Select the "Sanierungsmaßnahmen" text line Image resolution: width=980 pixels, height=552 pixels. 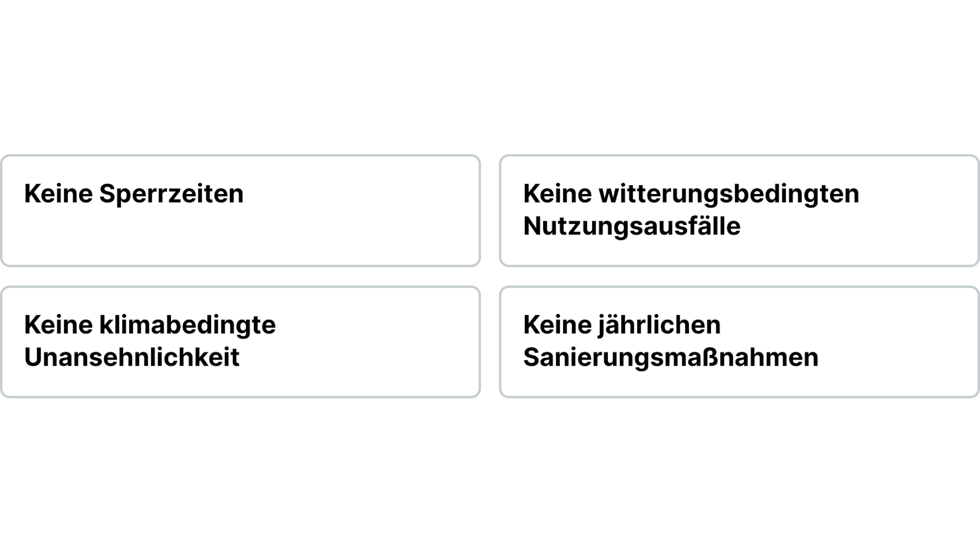(670, 357)
